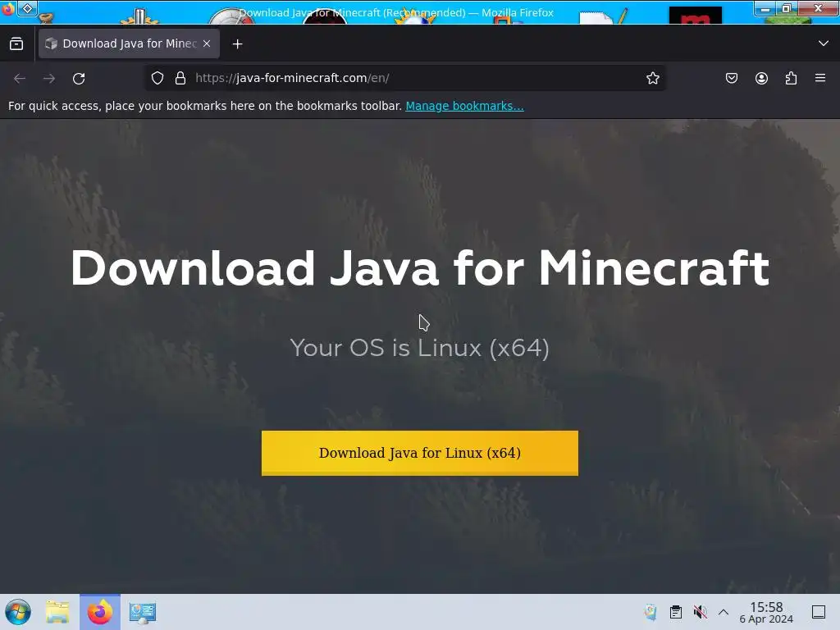Image resolution: width=840 pixels, height=630 pixels.
Task: Open Firefox application hamburger menu
Action: (x=820, y=78)
